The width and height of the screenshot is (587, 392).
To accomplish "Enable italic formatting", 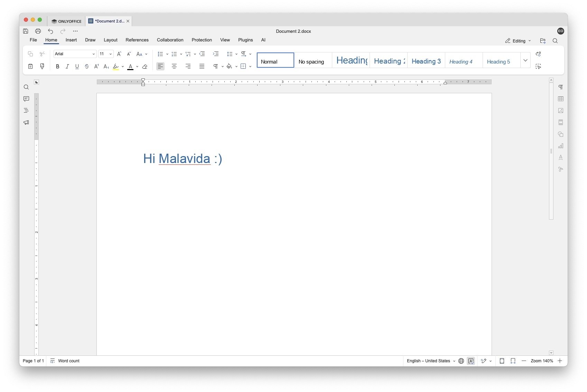I will (x=67, y=66).
